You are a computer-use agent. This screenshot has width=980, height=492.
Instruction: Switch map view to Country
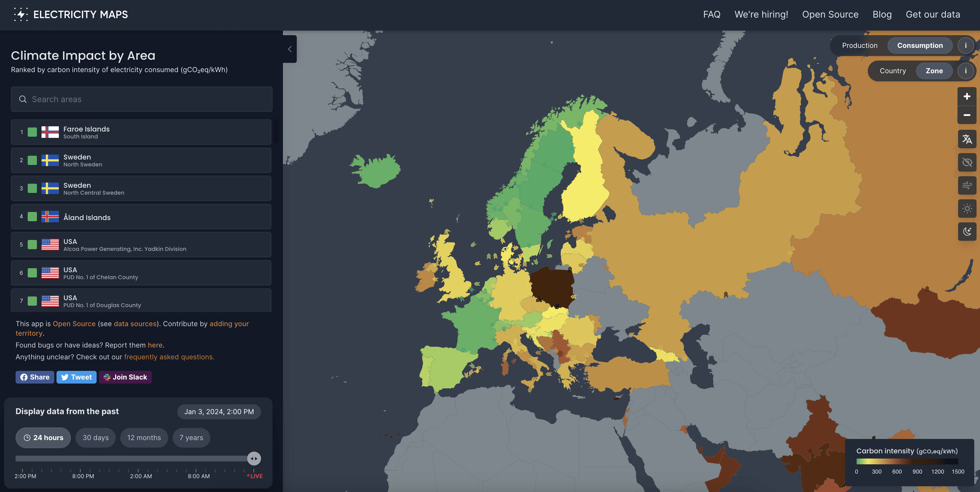click(x=893, y=71)
